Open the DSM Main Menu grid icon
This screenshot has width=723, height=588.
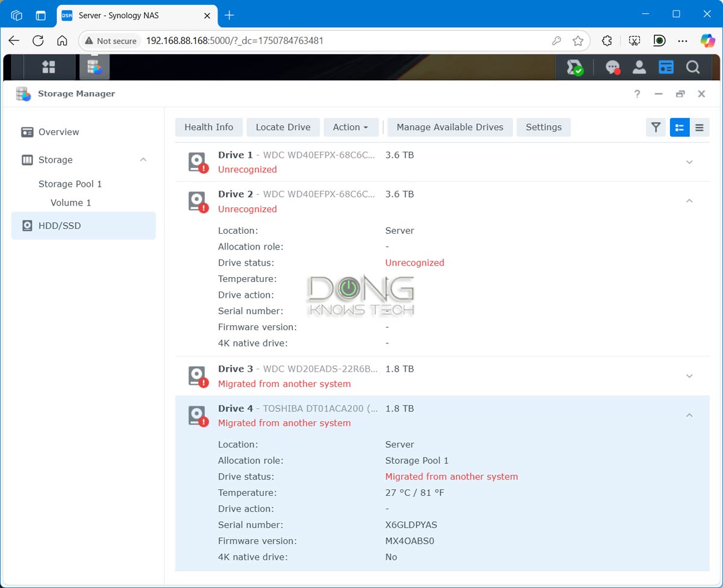pyautogui.click(x=48, y=67)
